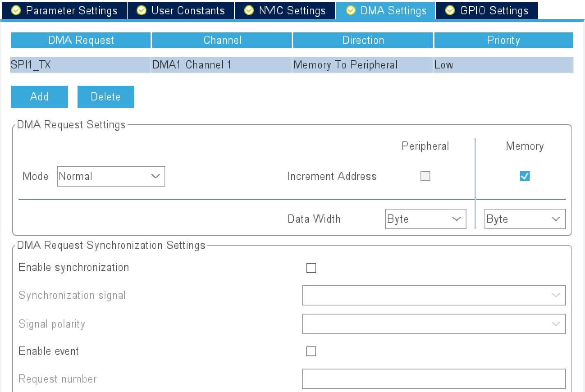Viewport: 585px width, 392px height.
Task: Switch to the Parameter Settings tab
Action: click(x=64, y=11)
